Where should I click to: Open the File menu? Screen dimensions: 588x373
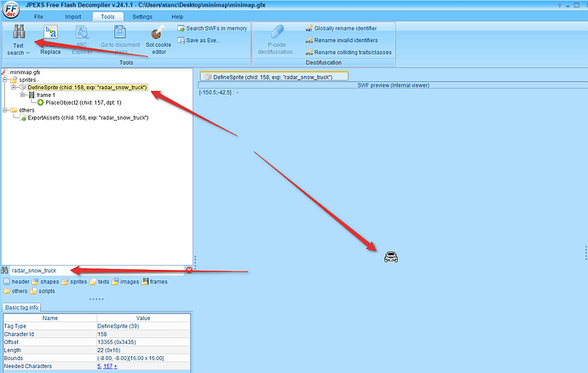point(38,17)
